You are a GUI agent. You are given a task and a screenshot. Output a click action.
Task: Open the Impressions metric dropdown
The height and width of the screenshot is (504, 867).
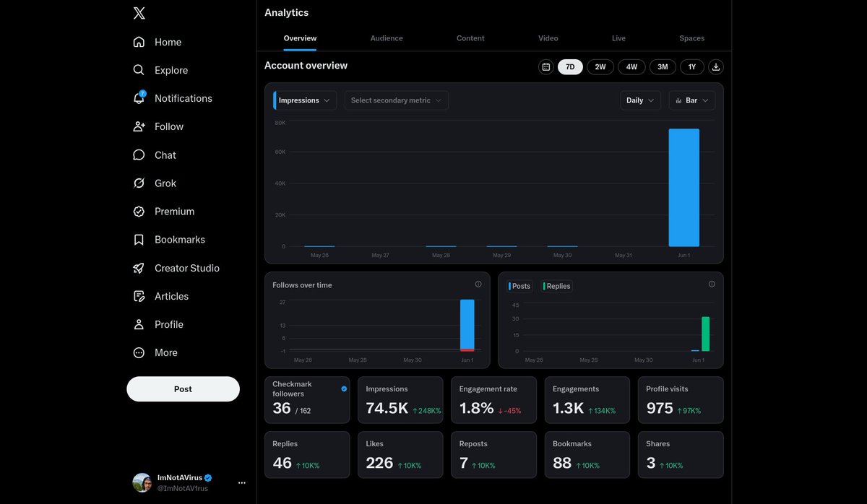(305, 100)
